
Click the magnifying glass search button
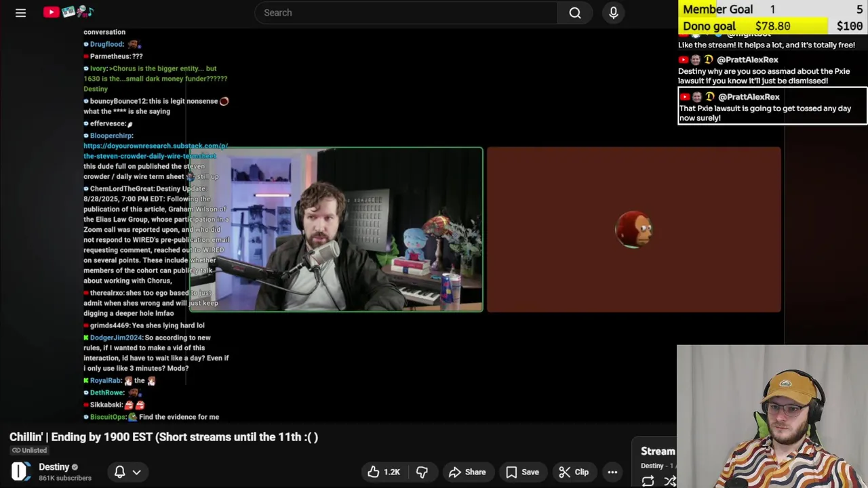tap(575, 13)
